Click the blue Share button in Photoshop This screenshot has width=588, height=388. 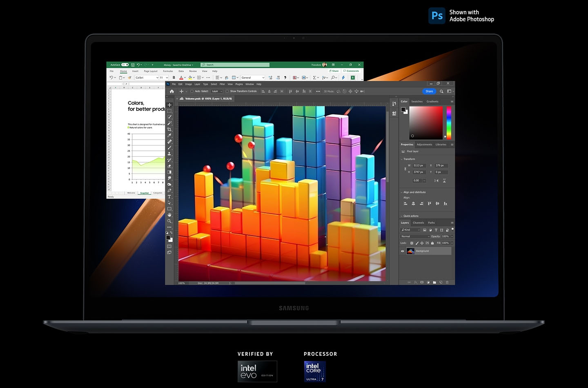tap(429, 91)
